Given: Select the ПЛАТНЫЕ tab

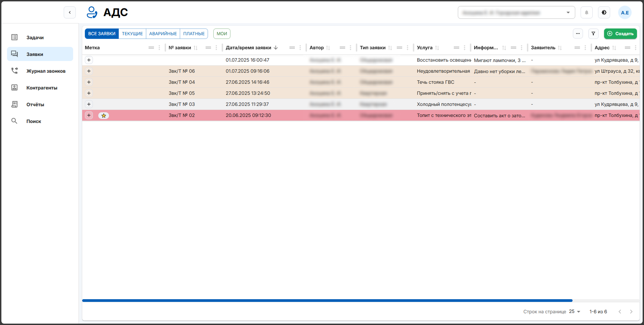Looking at the screenshot, I should 194,34.
